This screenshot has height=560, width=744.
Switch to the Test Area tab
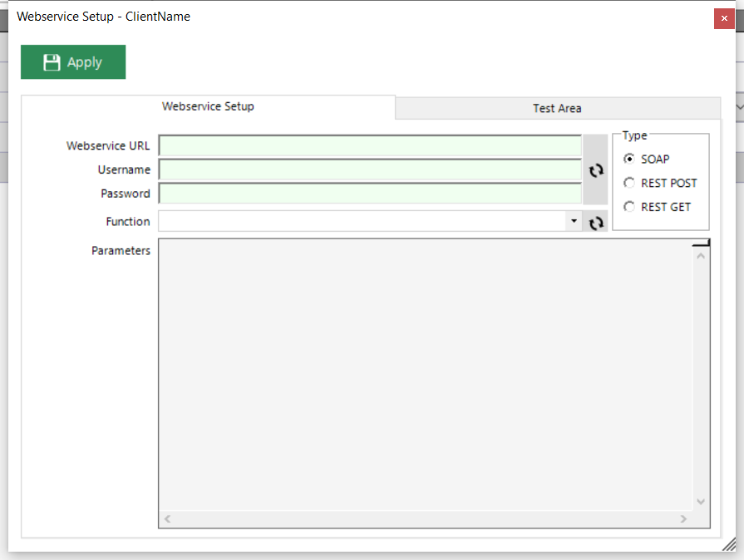[557, 108]
